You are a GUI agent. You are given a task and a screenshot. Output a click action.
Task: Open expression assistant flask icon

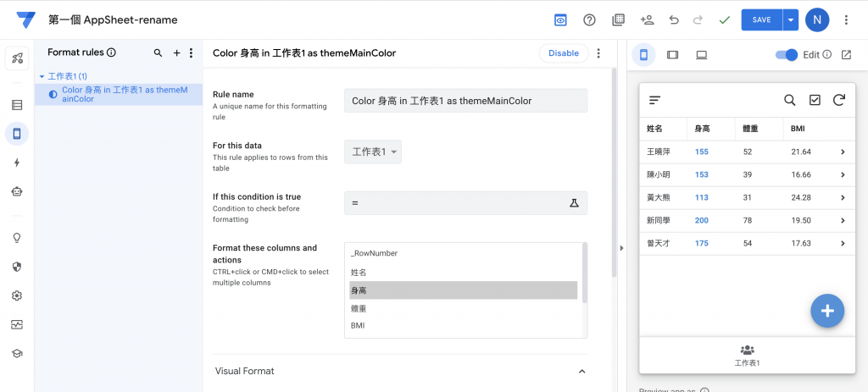(573, 203)
